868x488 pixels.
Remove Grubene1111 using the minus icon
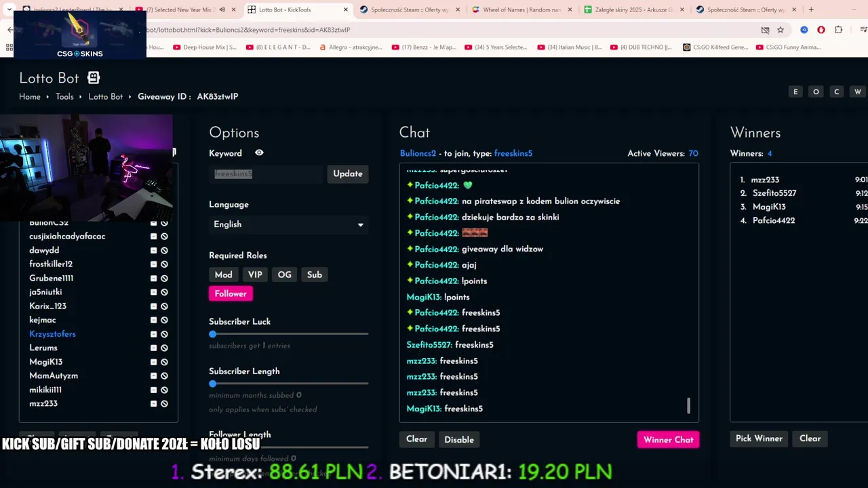(x=154, y=279)
